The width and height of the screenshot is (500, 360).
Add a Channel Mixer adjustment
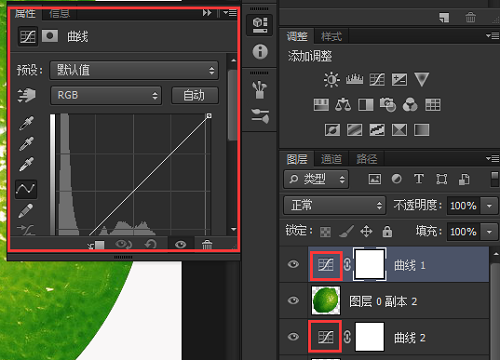coord(410,105)
